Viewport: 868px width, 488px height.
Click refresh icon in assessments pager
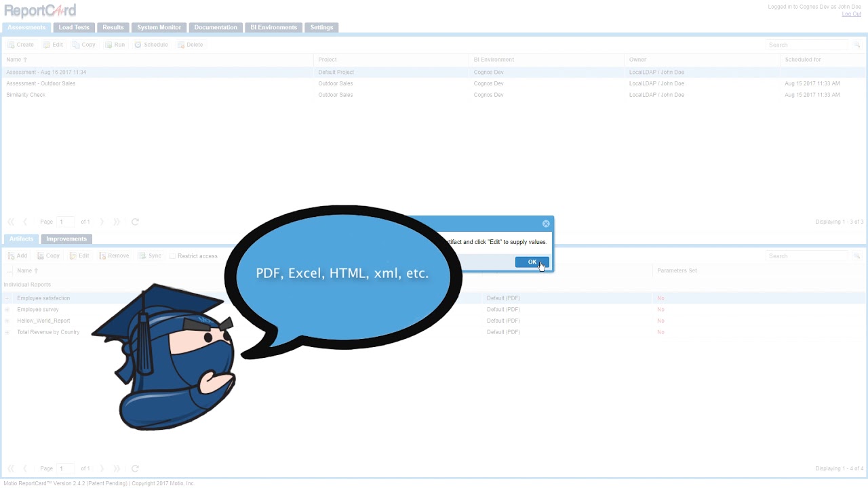coord(135,222)
